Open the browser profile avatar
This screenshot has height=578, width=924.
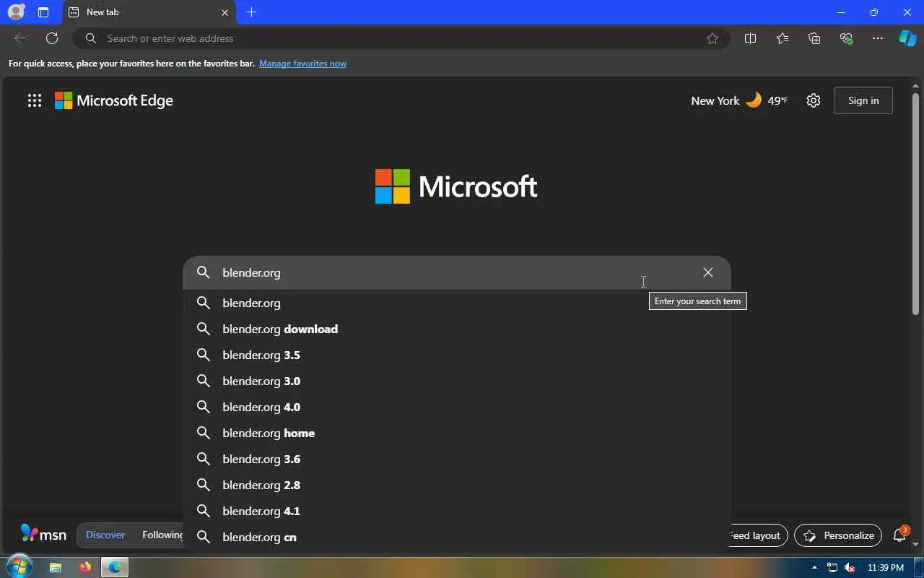click(x=16, y=12)
